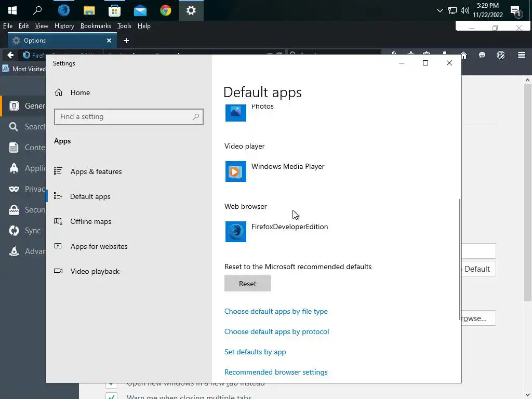The height and width of the screenshot is (399, 532).
Task: Open General category in Firefox Options
Action: (x=24, y=106)
